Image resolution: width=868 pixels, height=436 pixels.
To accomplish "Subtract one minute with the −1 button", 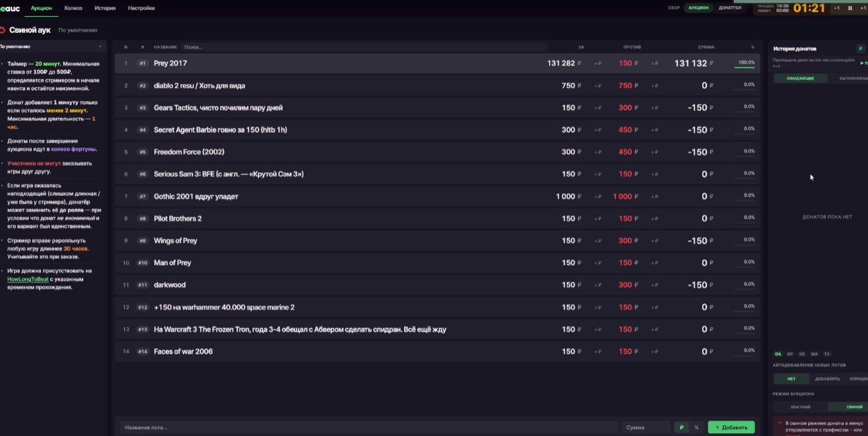I will (x=836, y=8).
